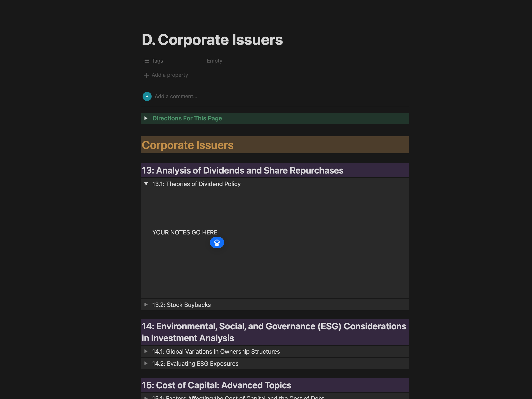Click the heading 15: Cost of Capital: Advanced Topics
532x399 pixels.
pyautogui.click(x=216, y=385)
